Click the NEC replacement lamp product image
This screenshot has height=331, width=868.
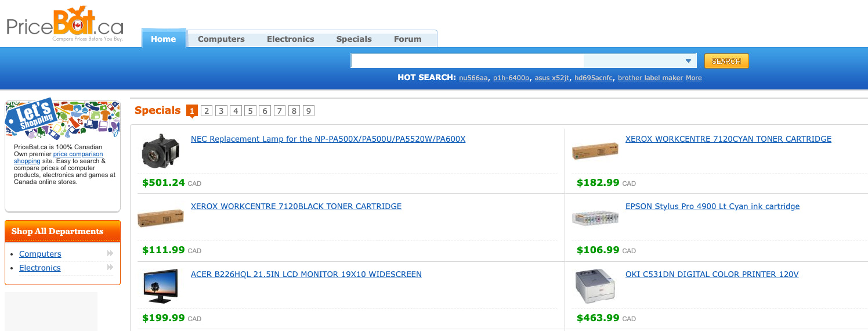161,151
